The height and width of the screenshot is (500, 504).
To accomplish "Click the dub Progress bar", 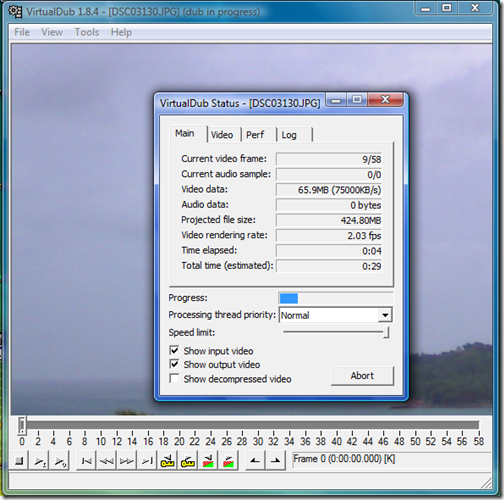I will tap(336, 298).
